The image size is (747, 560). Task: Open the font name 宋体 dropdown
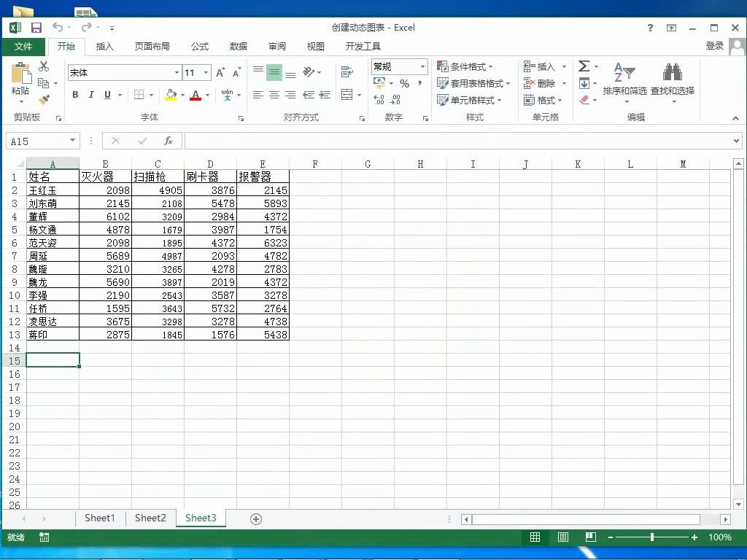(177, 73)
